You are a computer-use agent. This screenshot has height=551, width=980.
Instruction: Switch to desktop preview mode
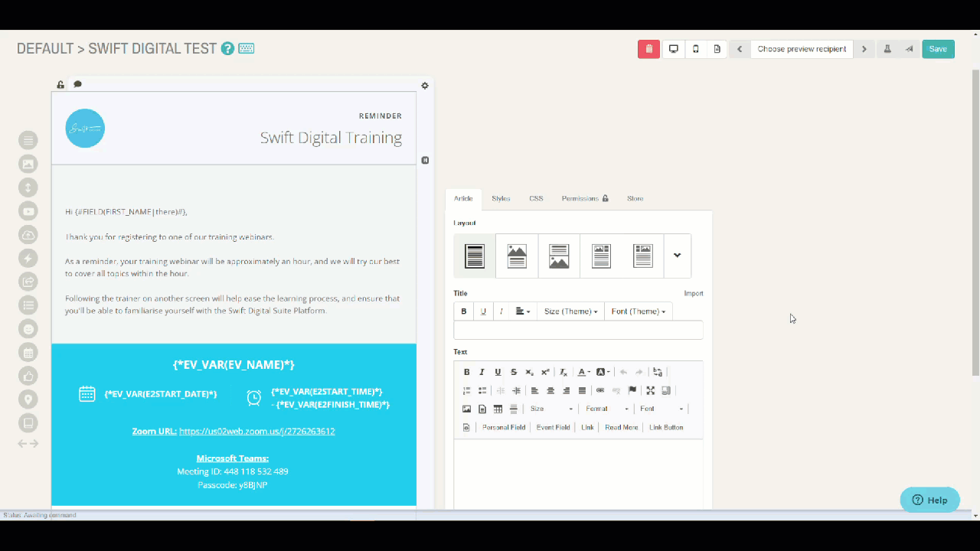pyautogui.click(x=674, y=49)
